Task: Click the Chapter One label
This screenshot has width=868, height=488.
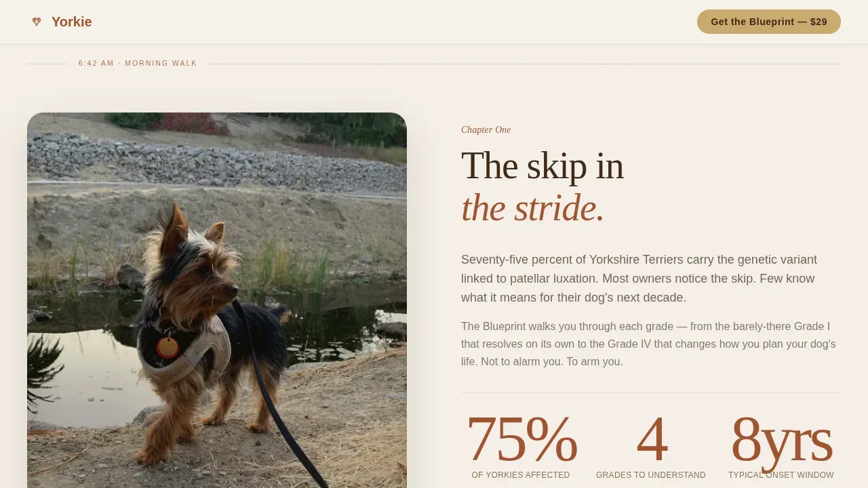Action: 486,129
